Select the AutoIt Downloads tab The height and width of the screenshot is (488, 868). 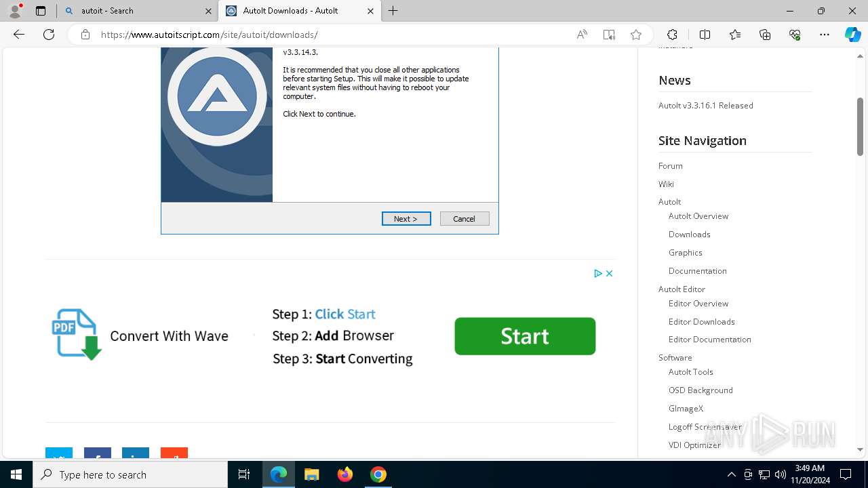[x=299, y=11]
